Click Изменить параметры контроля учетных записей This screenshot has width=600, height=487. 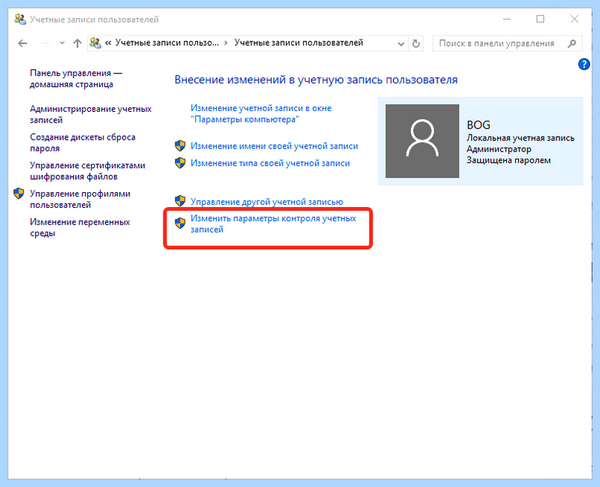(273, 224)
